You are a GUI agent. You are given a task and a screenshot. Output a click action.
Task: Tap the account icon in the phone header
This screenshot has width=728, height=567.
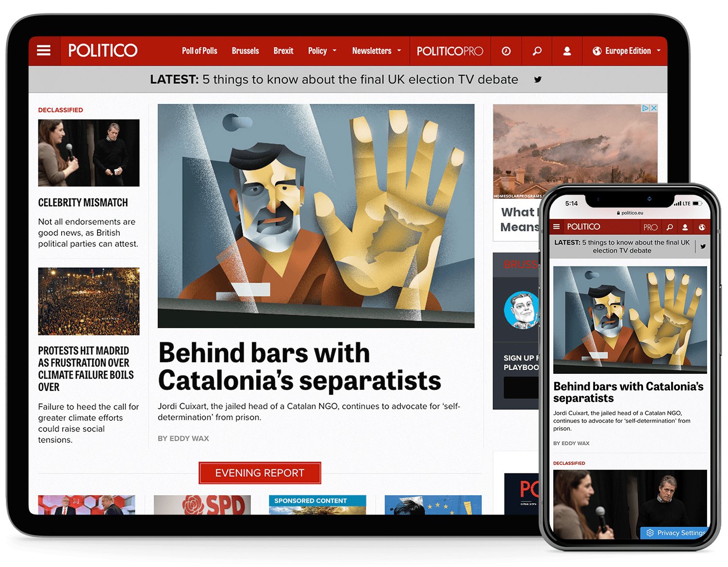(x=685, y=227)
